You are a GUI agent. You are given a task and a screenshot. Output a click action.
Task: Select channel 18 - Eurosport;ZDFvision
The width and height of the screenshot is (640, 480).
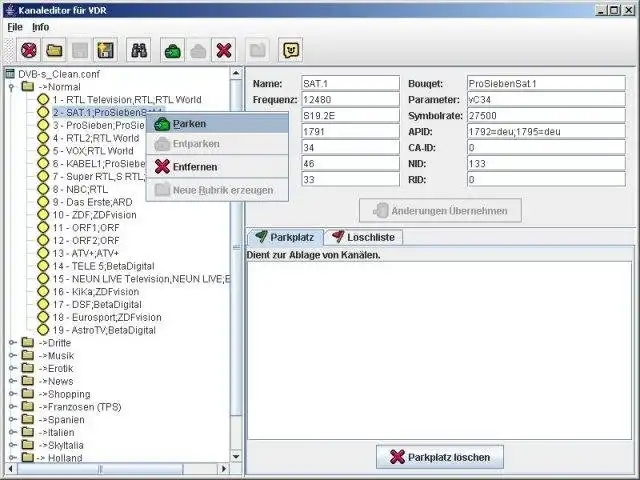point(107,317)
